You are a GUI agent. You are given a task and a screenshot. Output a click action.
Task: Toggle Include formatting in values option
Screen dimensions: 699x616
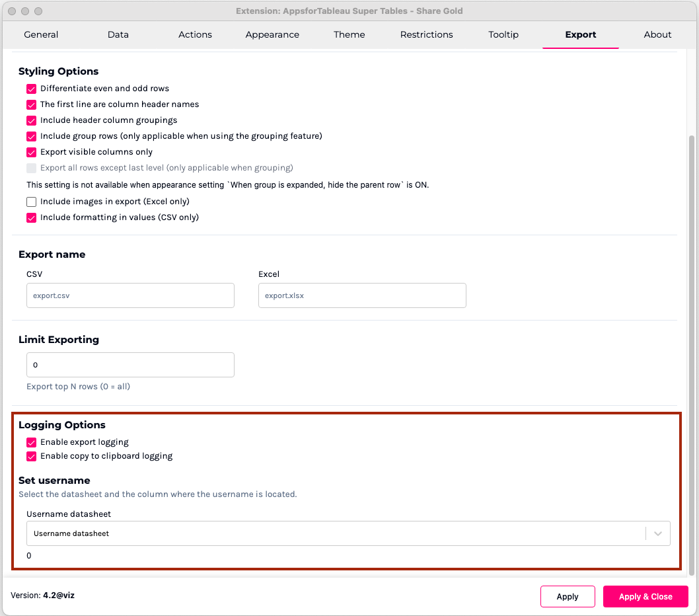coord(31,217)
